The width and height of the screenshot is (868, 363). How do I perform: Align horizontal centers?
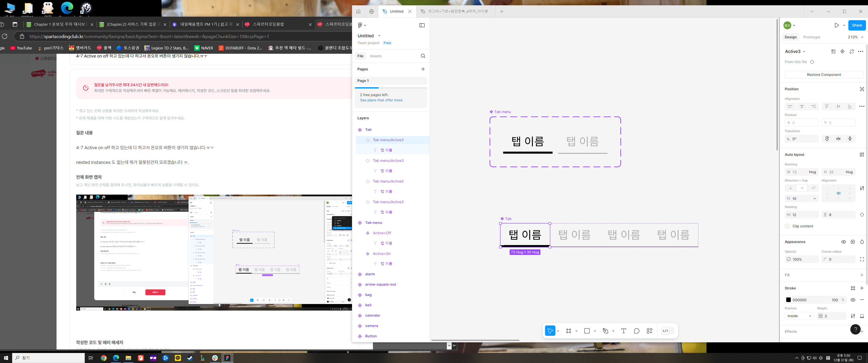click(x=802, y=106)
